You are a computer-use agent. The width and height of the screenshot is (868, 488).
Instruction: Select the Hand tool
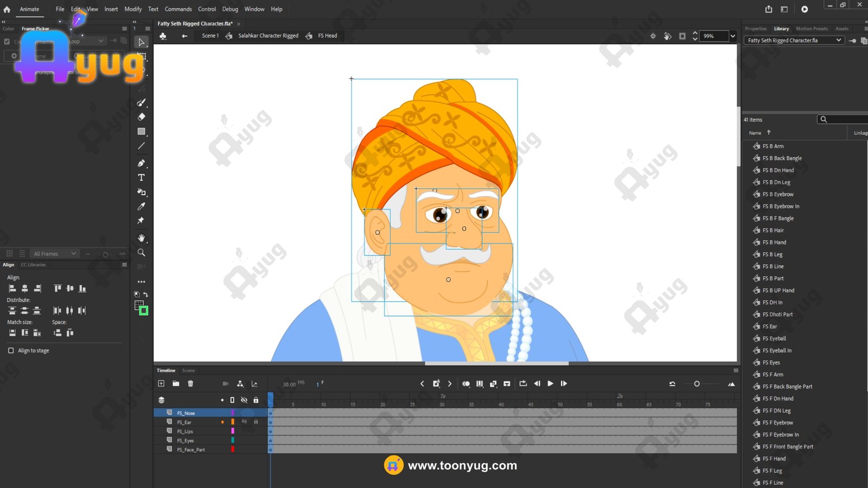tap(142, 238)
